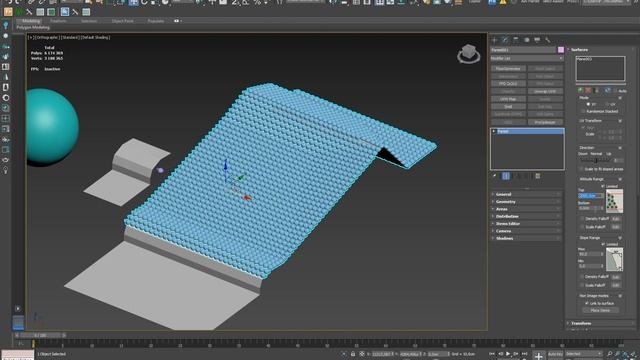640x360 pixels.
Task: Click the play animation button
Action: (508, 354)
